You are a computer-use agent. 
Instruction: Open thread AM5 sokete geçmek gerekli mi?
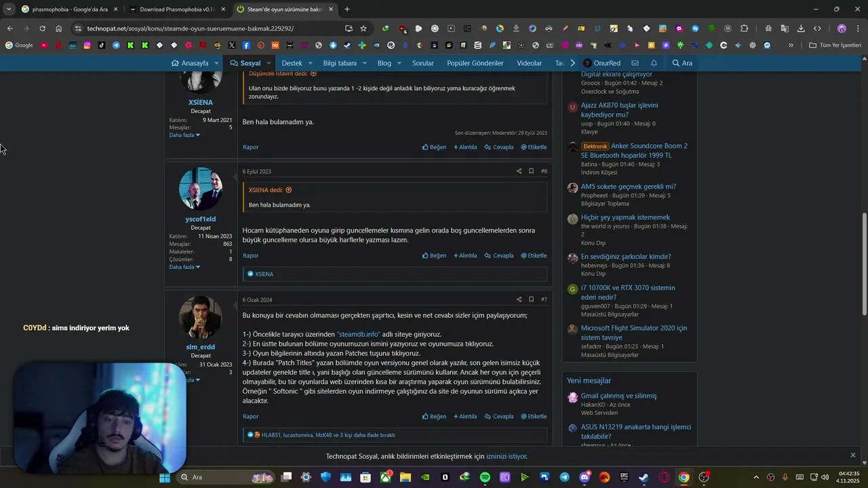(x=628, y=186)
